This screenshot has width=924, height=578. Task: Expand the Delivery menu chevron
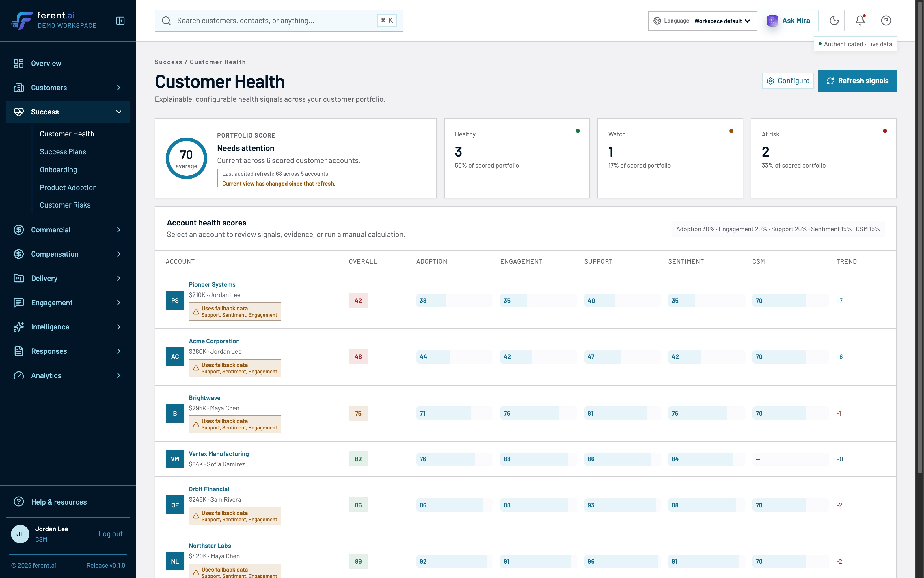(x=119, y=278)
